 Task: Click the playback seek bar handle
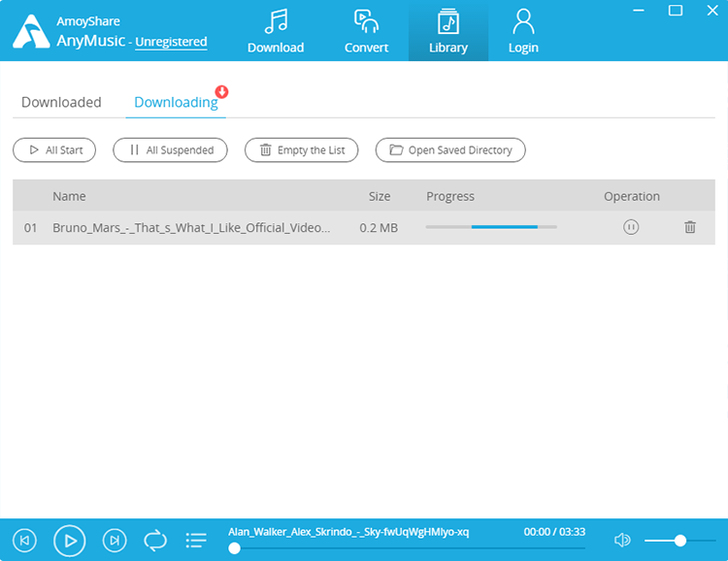tap(235, 548)
